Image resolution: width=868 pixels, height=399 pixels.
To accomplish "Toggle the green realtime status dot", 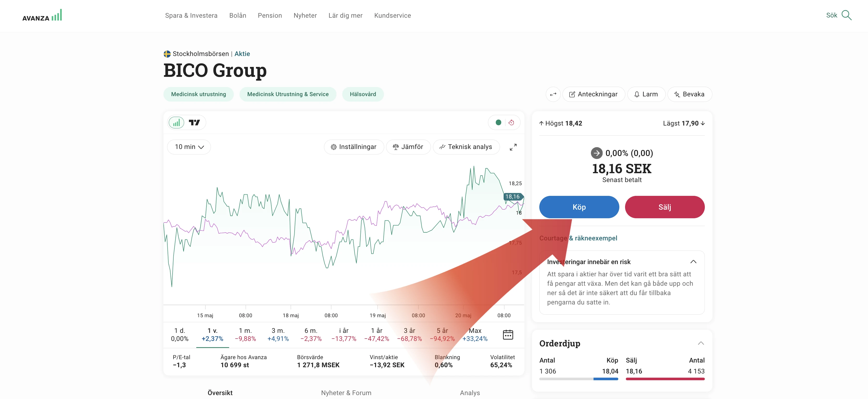I will (x=498, y=123).
